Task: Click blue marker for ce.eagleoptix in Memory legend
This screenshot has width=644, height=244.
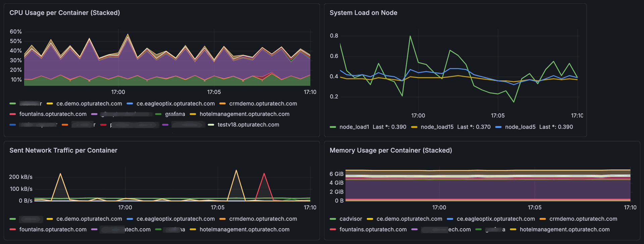Action: click(x=450, y=219)
